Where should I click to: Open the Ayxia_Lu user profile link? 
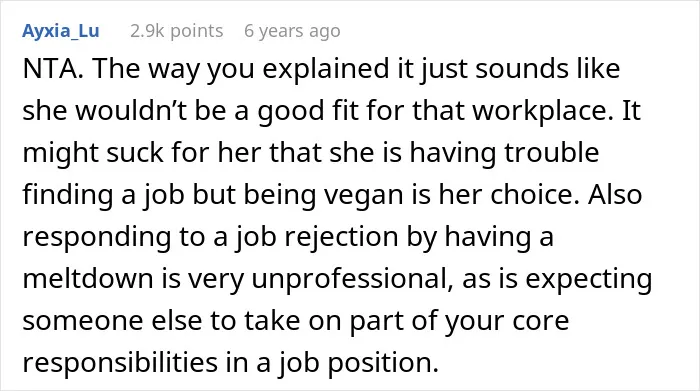61,31
